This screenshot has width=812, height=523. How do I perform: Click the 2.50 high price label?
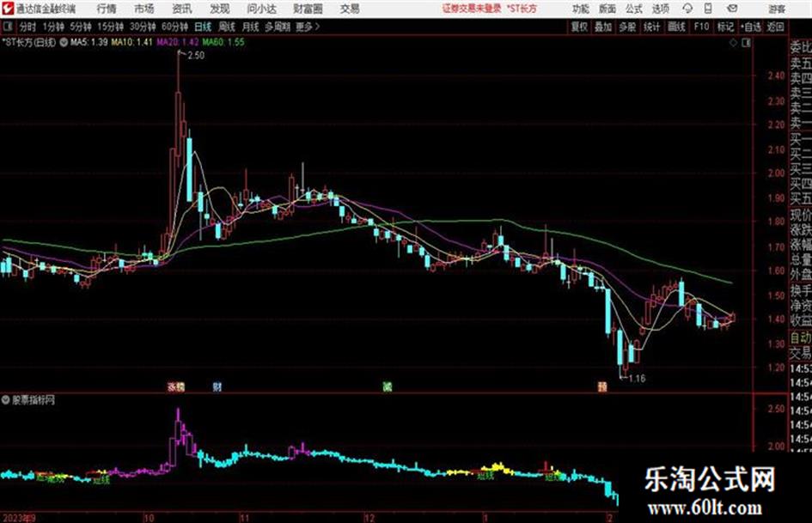[196, 56]
